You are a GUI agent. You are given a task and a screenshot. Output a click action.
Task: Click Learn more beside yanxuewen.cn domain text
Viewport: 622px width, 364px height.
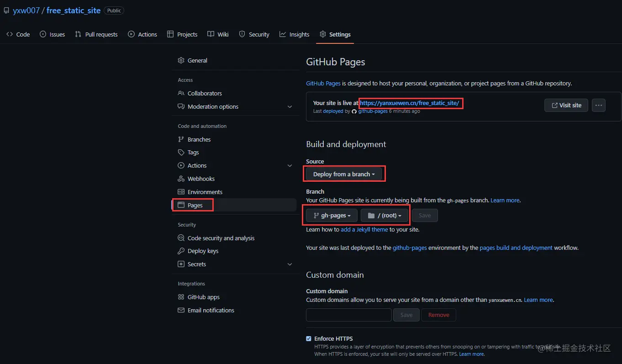pos(538,300)
